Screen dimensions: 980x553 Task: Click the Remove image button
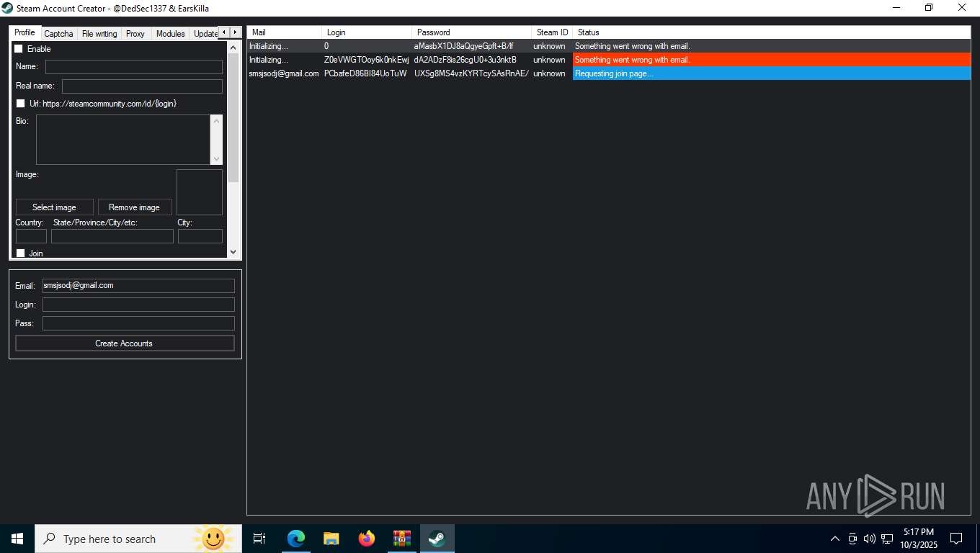click(134, 207)
